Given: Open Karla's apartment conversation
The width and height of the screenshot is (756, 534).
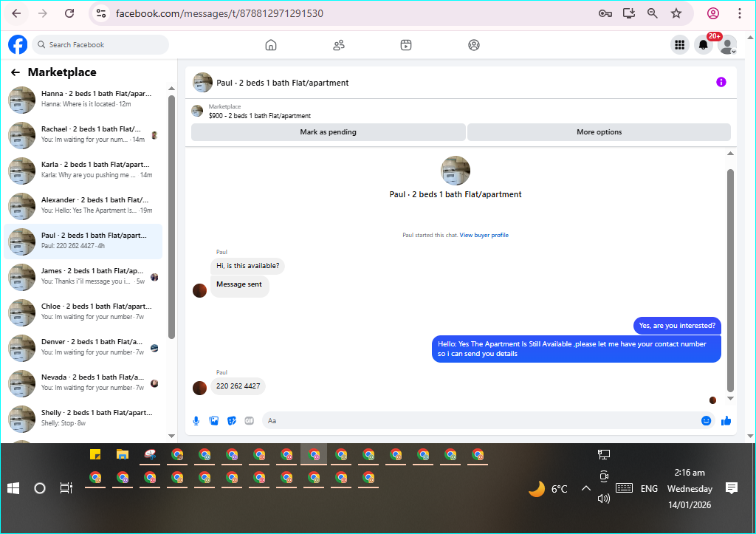Looking at the screenshot, I should [83, 171].
